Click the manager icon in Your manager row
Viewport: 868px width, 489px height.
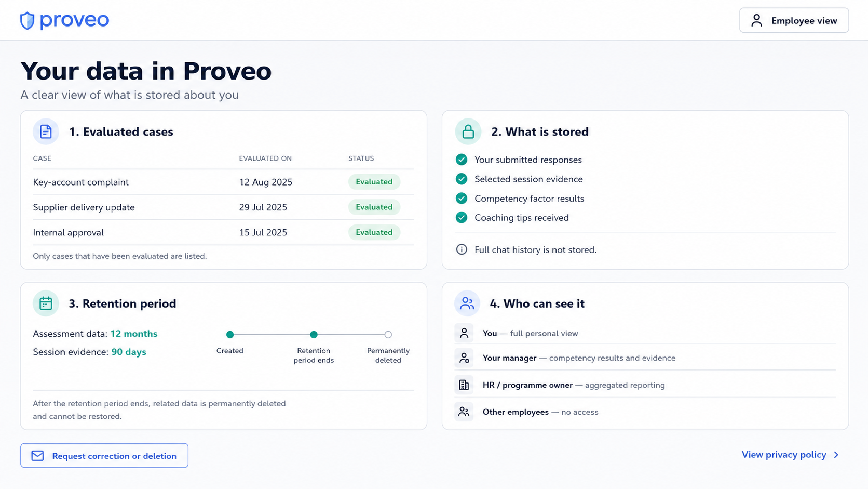click(x=464, y=358)
